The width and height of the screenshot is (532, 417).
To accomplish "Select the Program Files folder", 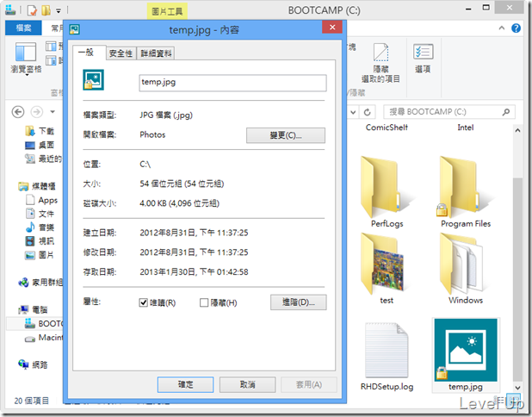I will point(466,192).
